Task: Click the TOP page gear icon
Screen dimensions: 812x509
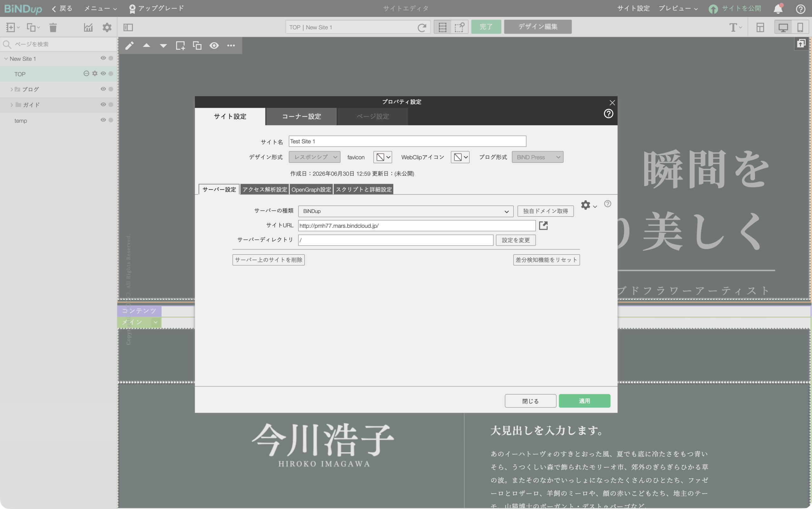Action: click(x=95, y=74)
